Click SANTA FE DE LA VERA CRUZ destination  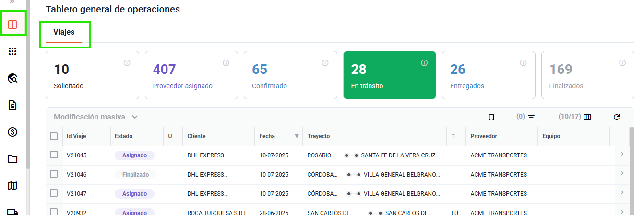(401, 155)
